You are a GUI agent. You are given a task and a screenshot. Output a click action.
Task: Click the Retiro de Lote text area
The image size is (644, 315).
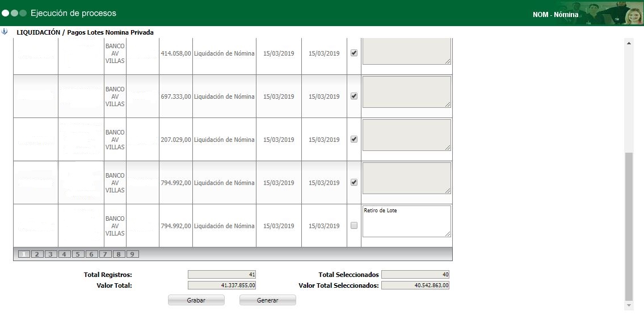pos(407,221)
